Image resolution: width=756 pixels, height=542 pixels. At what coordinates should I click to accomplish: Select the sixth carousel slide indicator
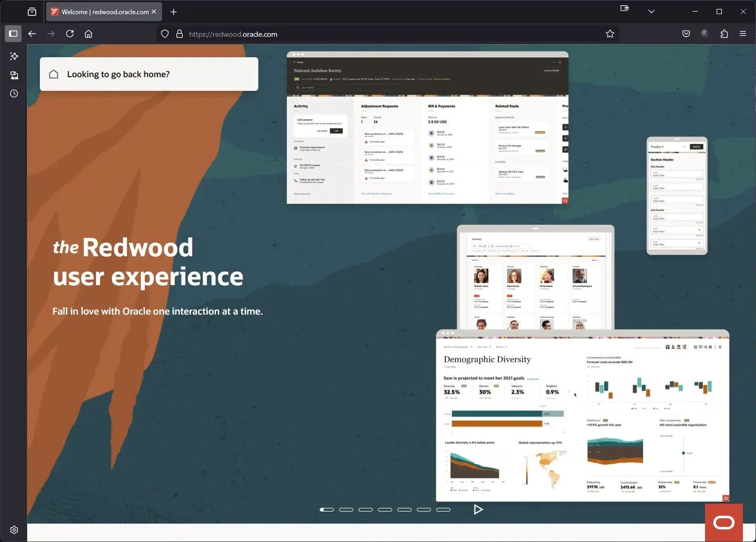click(424, 509)
